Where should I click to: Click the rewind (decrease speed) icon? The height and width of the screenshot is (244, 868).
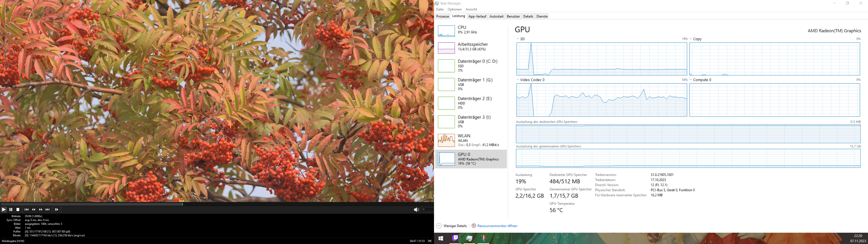click(33, 210)
